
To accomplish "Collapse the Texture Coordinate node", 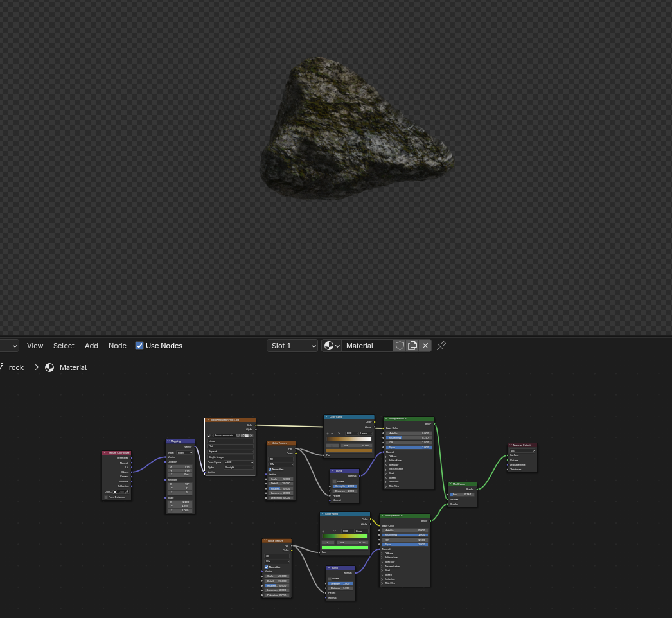I will tap(105, 452).
